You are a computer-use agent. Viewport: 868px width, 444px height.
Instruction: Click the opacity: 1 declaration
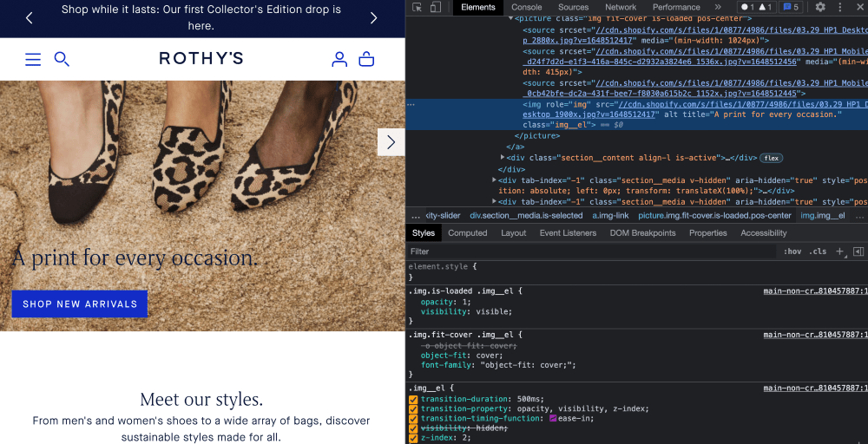445,302
